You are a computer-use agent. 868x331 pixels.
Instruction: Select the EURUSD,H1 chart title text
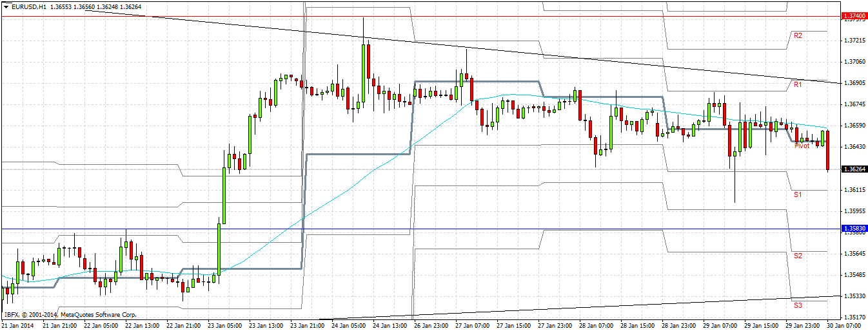point(30,6)
